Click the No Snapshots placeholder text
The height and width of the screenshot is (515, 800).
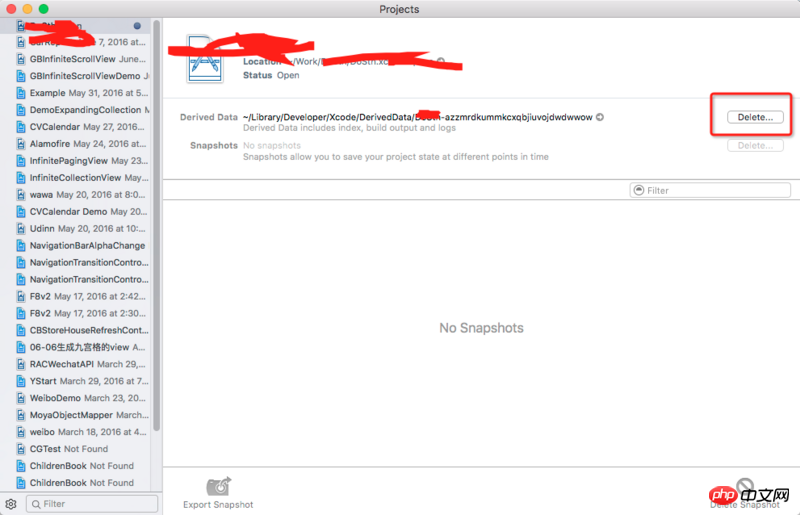[x=481, y=328]
